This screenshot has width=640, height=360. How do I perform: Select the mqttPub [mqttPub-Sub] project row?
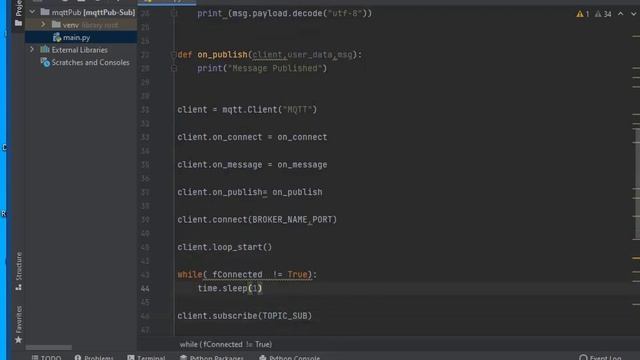(81, 12)
